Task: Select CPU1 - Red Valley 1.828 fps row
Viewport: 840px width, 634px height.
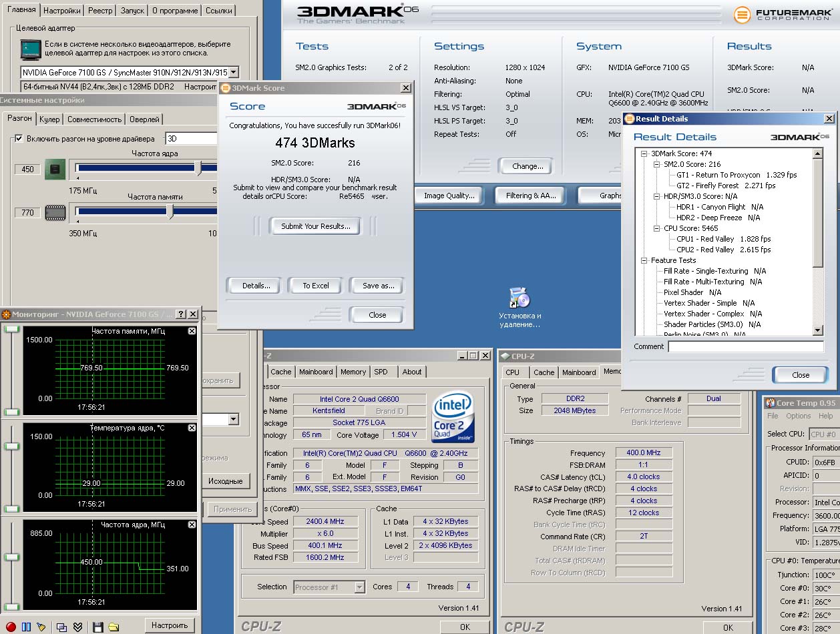Action: pyautogui.click(x=724, y=239)
